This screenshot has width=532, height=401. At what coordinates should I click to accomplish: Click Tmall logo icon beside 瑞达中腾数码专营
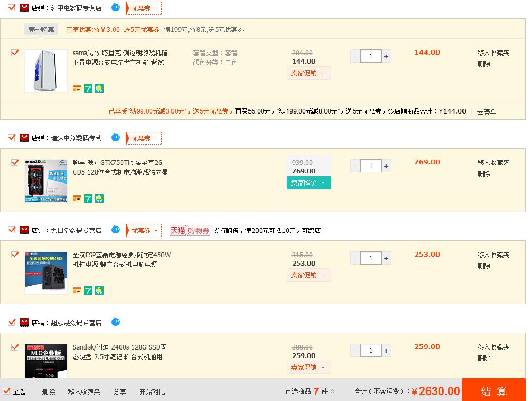pyautogui.click(x=24, y=138)
